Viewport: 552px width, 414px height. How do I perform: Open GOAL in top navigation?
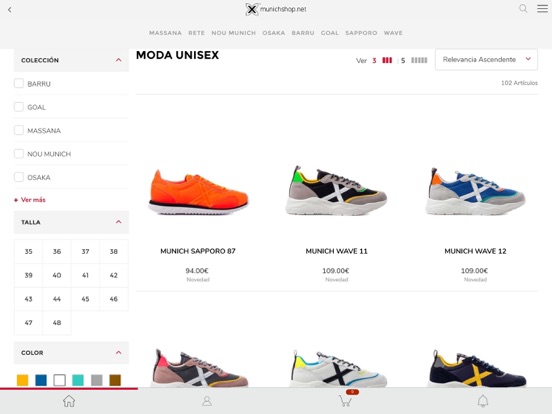point(330,33)
